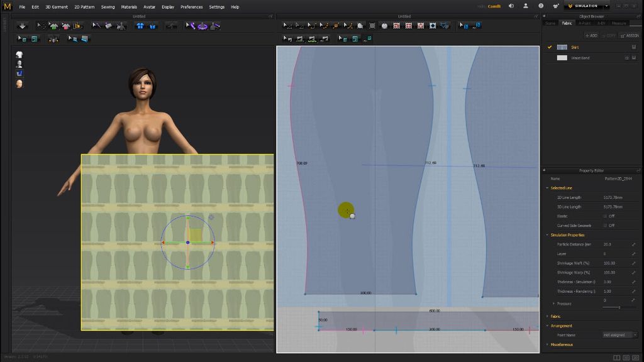Switch to the Scene tab in Object Browser
The image size is (644, 362).
[550, 23]
